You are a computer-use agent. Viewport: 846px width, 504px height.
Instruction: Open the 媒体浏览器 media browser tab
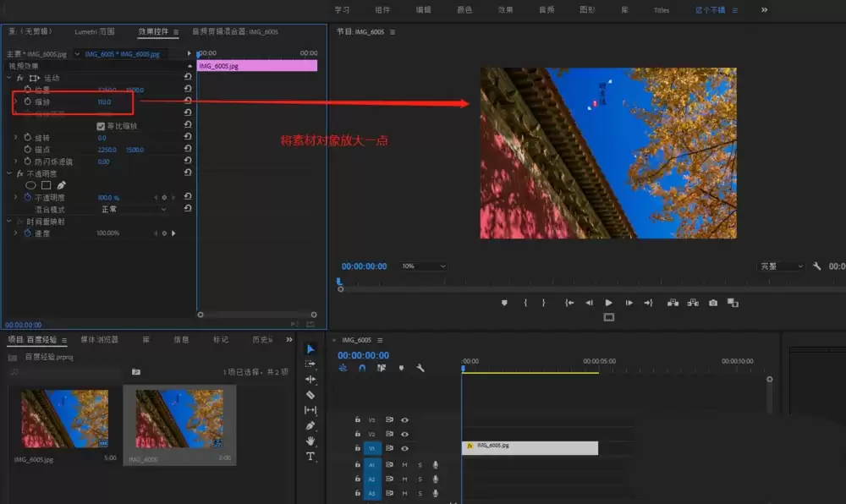click(99, 340)
